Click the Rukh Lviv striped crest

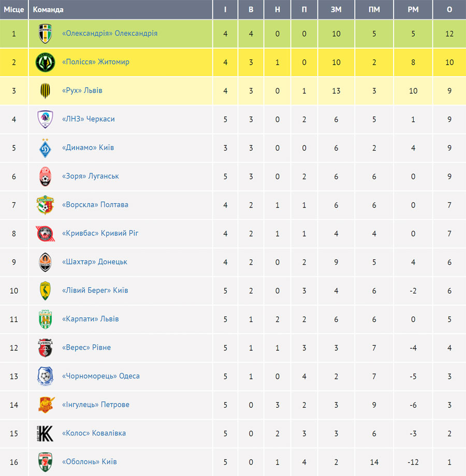(45, 91)
